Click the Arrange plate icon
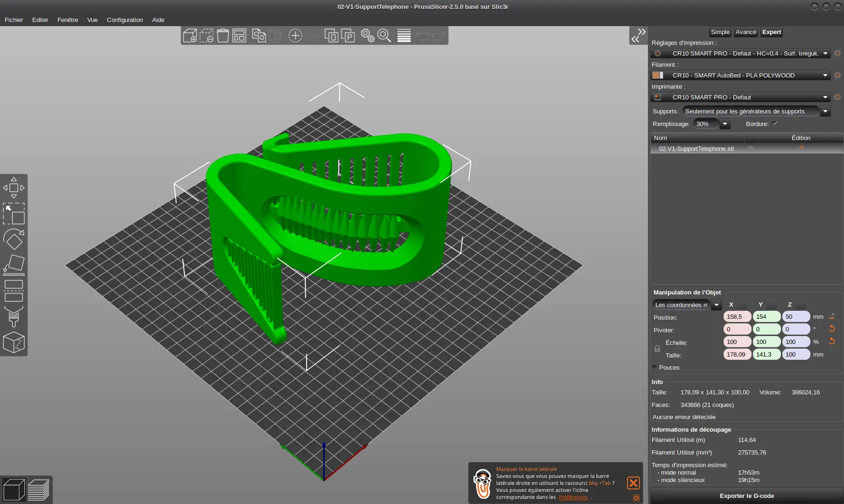Viewport: 844px width, 504px height. 239,35
